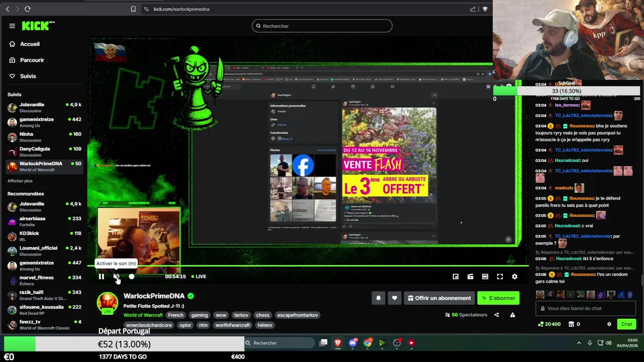Screen dimensions: 644x362
Task: Open Chrome from the taskbar
Action: (x=368, y=343)
